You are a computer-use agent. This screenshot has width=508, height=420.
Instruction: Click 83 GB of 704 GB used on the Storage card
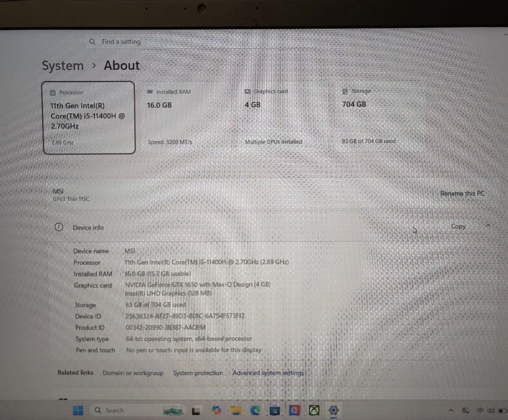coord(369,141)
